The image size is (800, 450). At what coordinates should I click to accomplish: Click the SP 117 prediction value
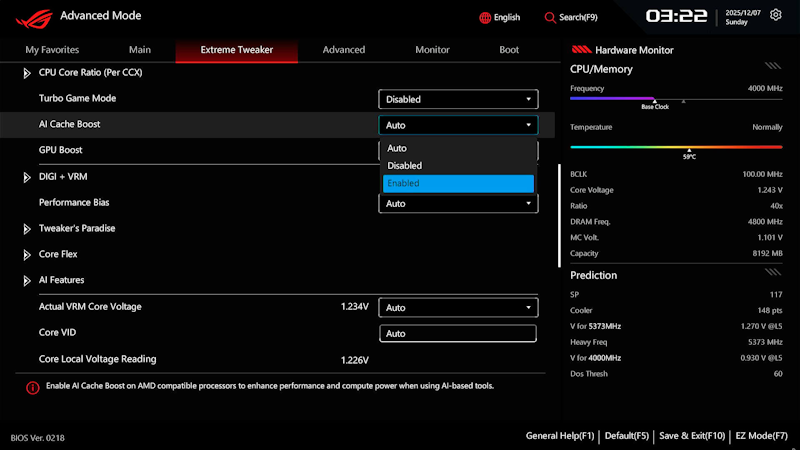776,294
